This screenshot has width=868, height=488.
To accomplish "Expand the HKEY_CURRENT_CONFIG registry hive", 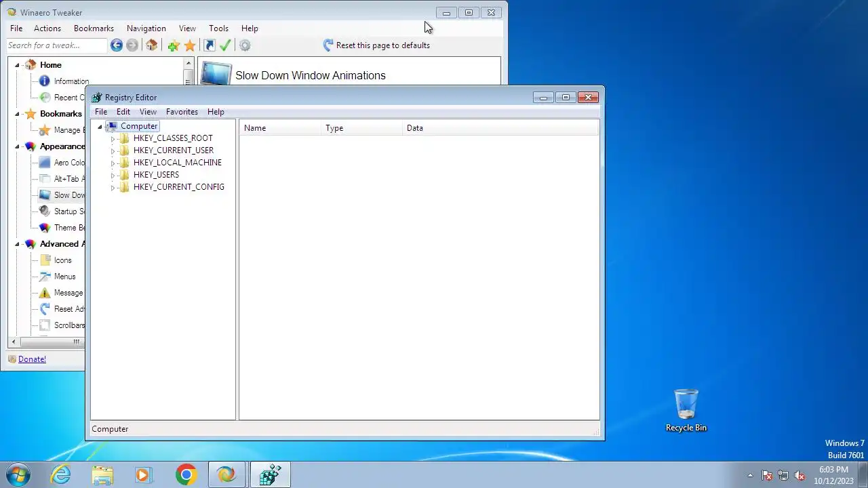I will pos(113,187).
